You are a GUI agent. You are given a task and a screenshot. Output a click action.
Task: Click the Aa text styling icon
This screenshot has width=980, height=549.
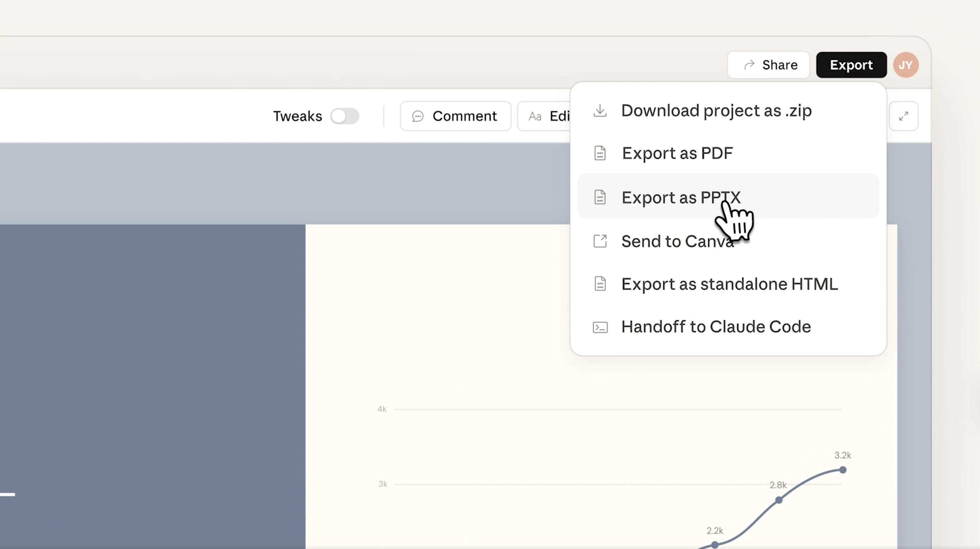pyautogui.click(x=535, y=116)
